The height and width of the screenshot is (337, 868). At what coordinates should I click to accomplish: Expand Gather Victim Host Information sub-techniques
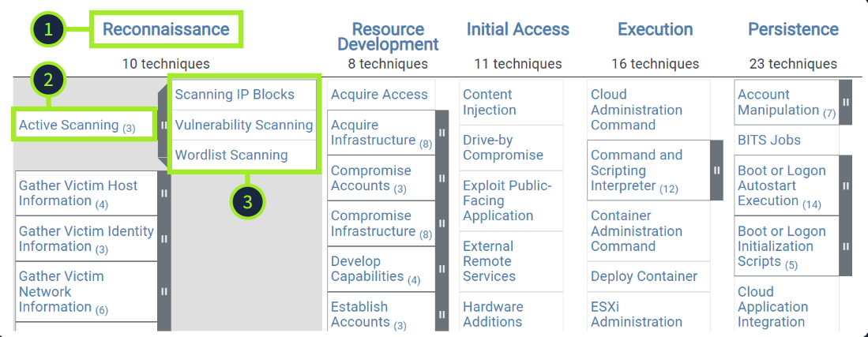click(x=164, y=193)
